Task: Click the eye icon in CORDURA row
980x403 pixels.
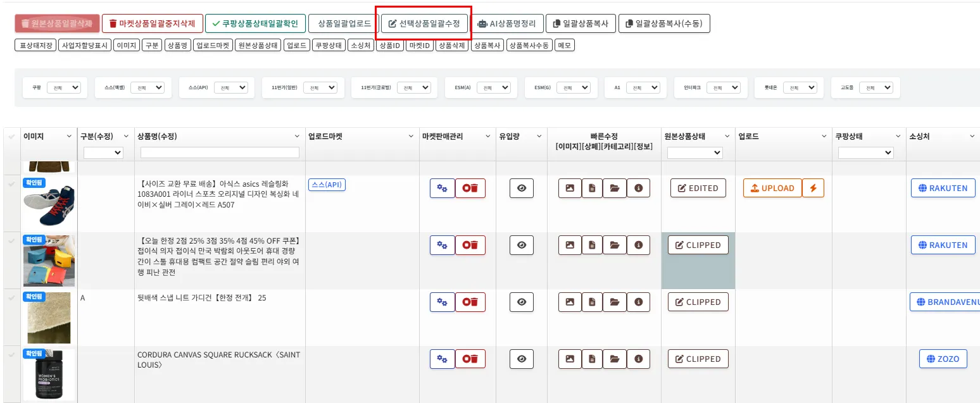Action: point(522,359)
